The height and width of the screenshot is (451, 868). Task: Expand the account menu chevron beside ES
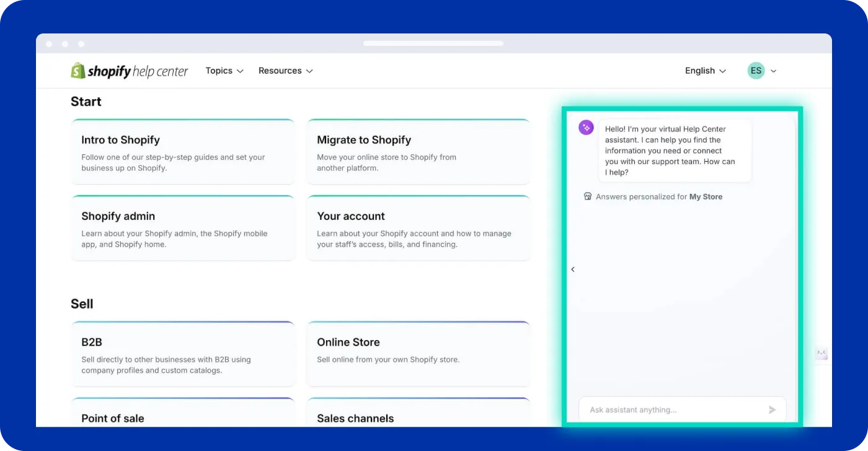[x=773, y=71]
